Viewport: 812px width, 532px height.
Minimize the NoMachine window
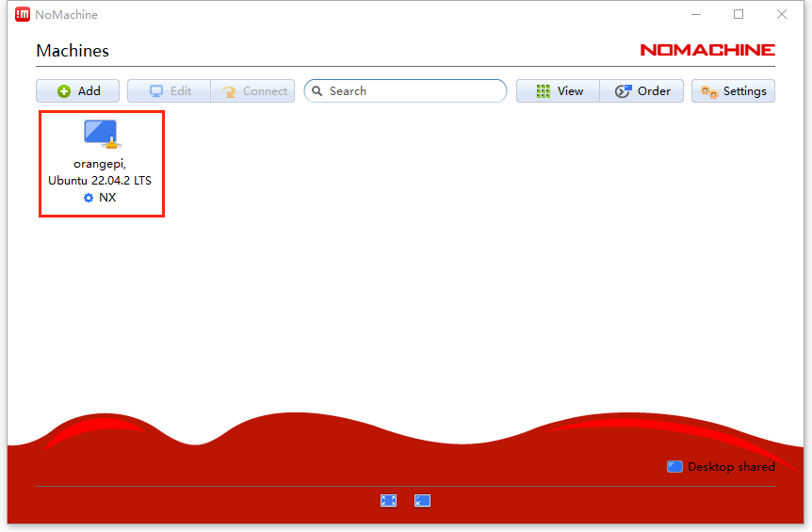(x=695, y=14)
